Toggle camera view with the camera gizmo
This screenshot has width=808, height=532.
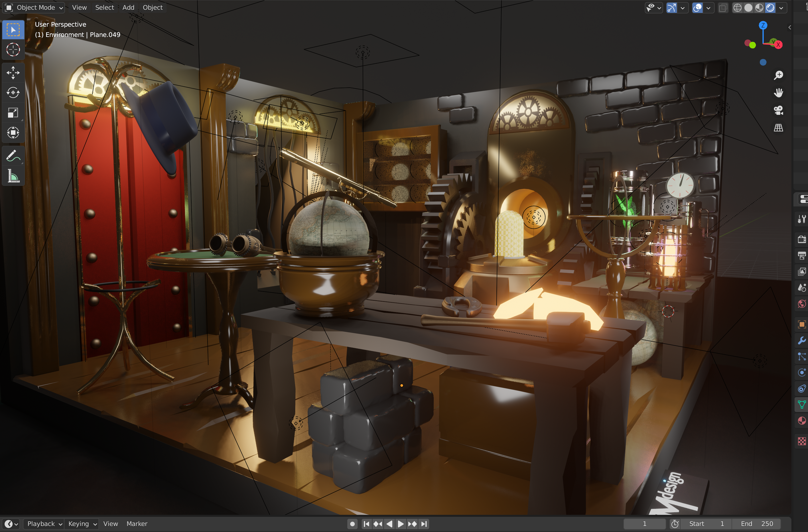point(778,110)
